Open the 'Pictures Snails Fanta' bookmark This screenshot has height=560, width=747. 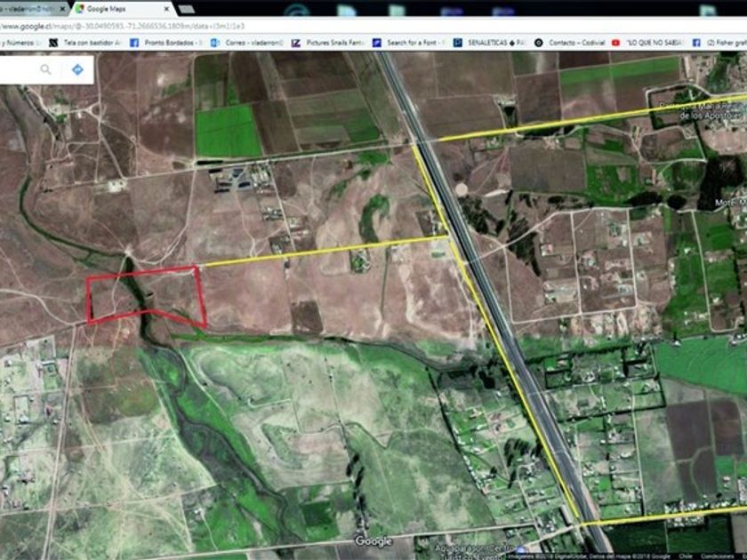tap(327, 42)
